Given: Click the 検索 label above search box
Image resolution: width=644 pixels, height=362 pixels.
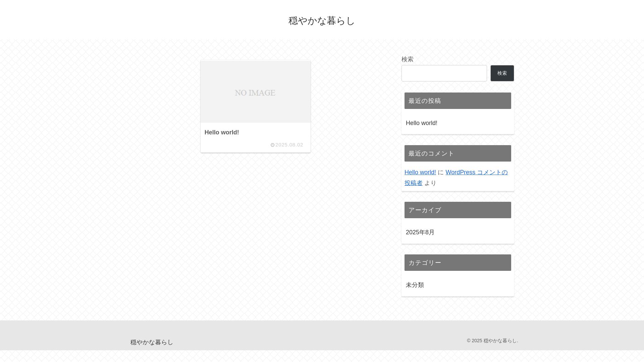Looking at the screenshot, I should (x=408, y=59).
